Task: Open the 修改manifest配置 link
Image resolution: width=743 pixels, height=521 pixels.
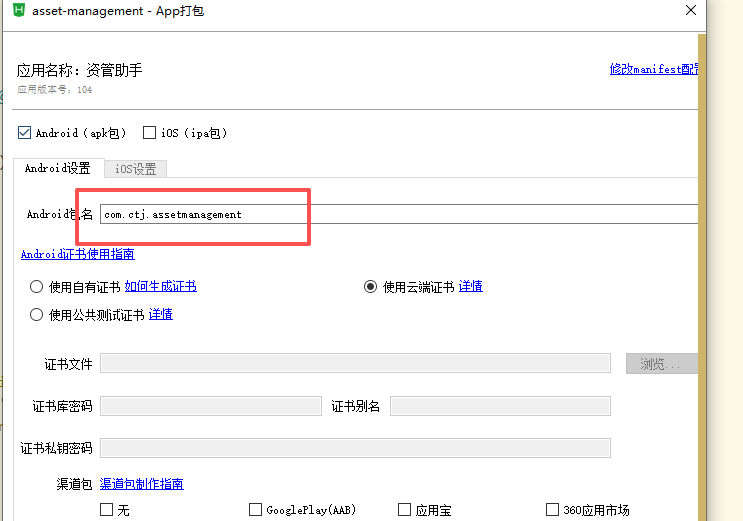Action: 654,69
